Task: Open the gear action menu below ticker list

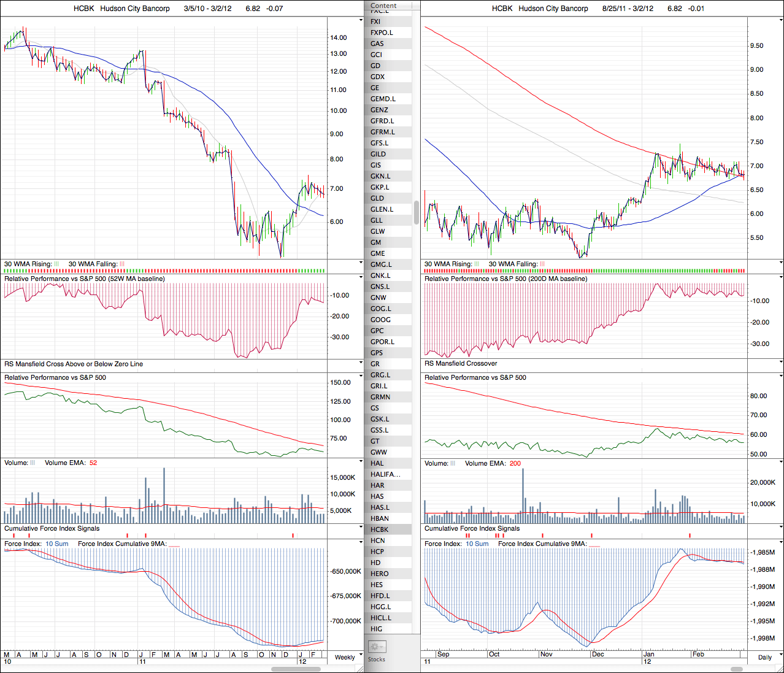Action: [376, 647]
